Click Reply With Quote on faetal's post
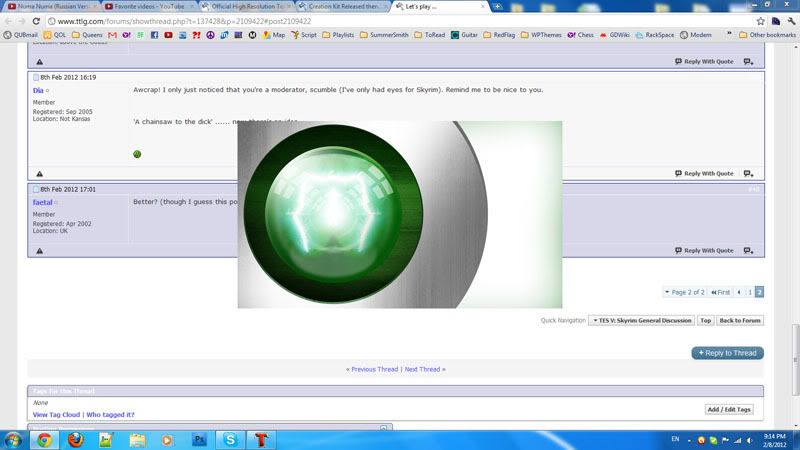Viewport: 800px width, 450px height. tap(704, 251)
